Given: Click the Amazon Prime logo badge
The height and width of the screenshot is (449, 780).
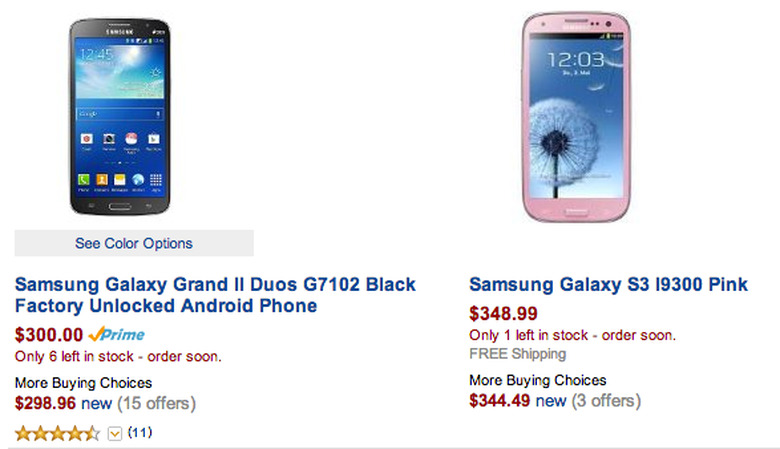Looking at the screenshot, I should click(x=116, y=334).
